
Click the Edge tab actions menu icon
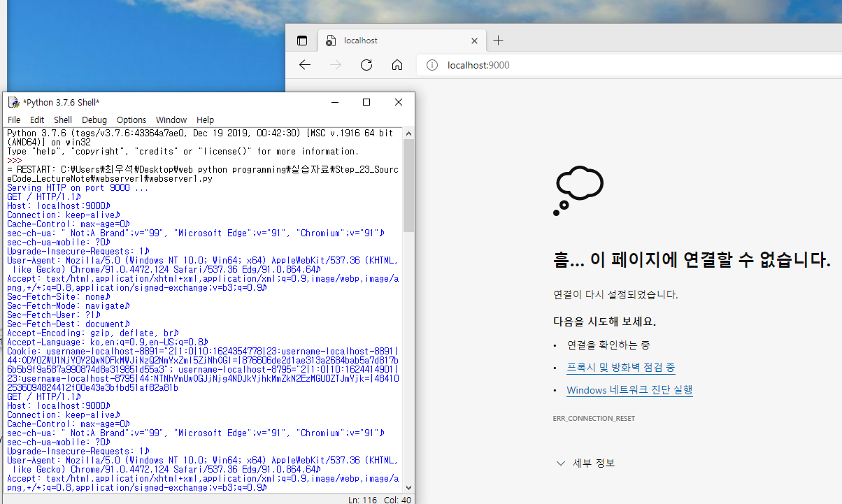tap(302, 41)
